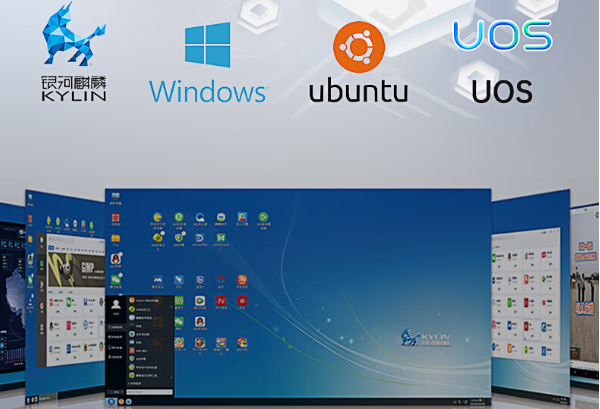Open the yellow folder desktop icon
Image resolution: width=600 pixels, height=409 pixels.
click(x=116, y=237)
